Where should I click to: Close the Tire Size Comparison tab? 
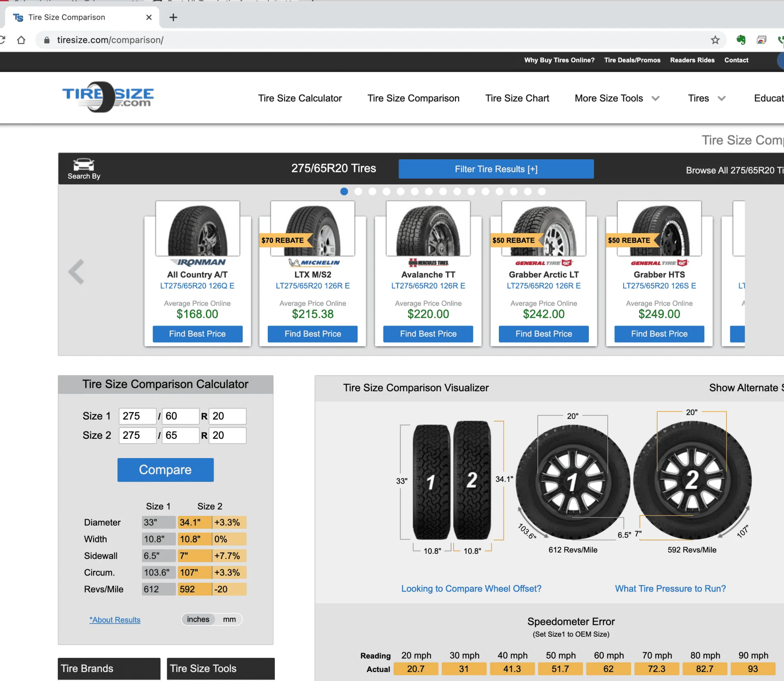click(149, 17)
